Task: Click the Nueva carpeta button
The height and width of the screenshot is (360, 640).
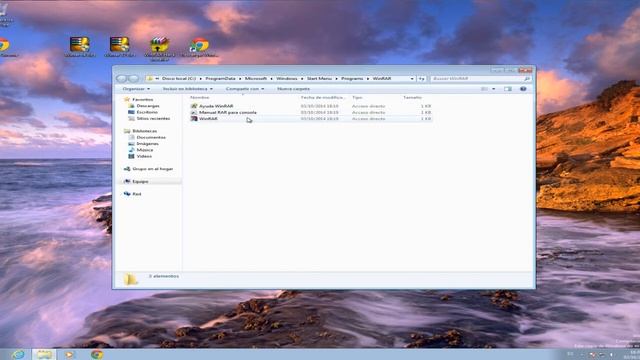Action: pyautogui.click(x=293, y=89)
